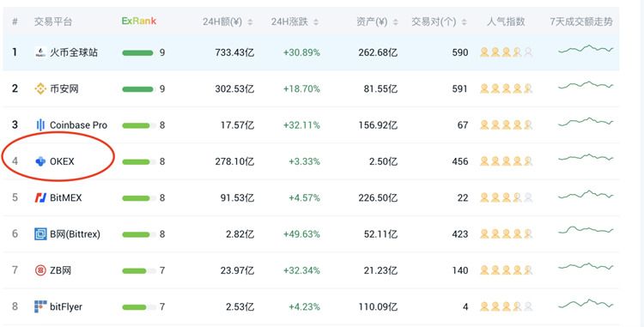Click BitMEX popularity star rating
The height and width of the screenshot is (327, 644).
[506, 197]
